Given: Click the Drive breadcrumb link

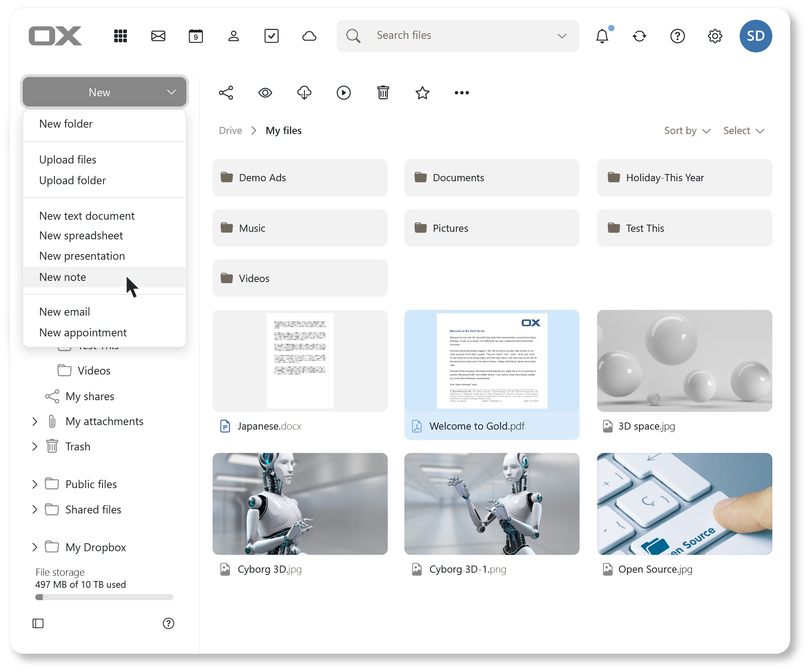Looking at the screenshot, I should 230,131.
